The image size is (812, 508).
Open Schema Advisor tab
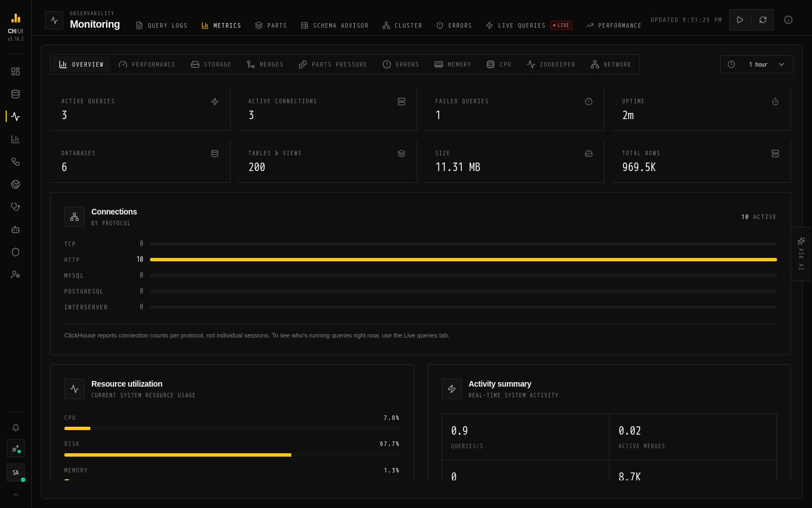click(334, 25)
